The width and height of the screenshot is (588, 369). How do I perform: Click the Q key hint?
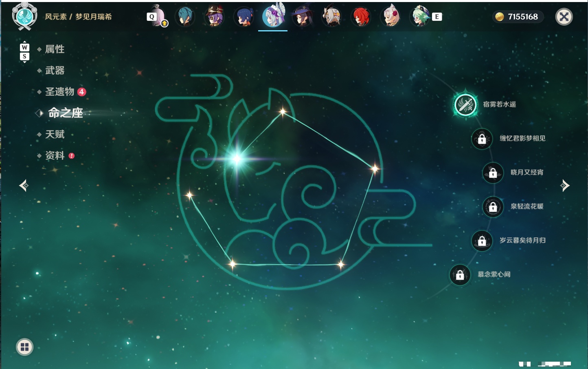(151, 17)
